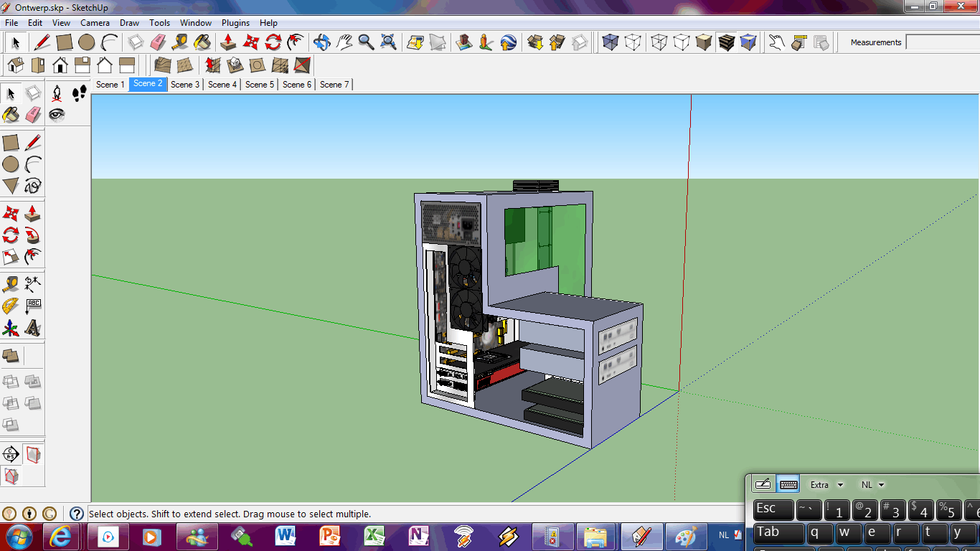Open the Camera menu
The height and width of the screenshot is (551, 980).
pyautogui.click(x=95, y=23)
